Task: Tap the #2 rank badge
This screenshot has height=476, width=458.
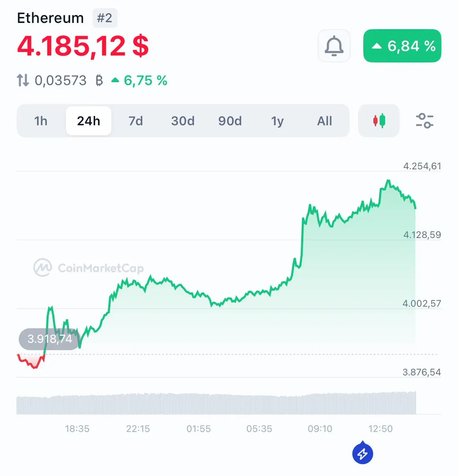Action: (105, 18)
